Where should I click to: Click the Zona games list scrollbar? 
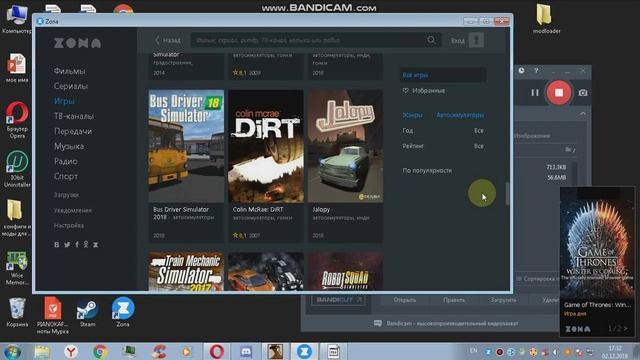click(x=507, y=193)
